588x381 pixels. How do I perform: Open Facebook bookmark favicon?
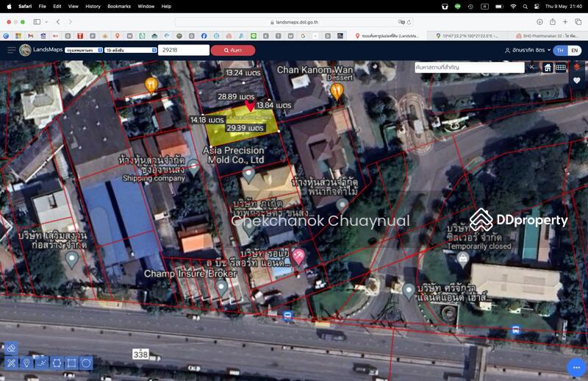tap(204, 36)
